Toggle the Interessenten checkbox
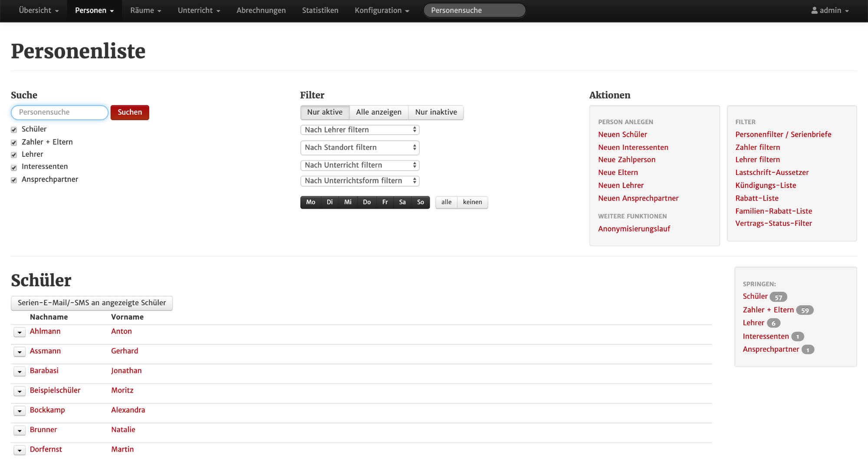868x462 pixels. (14, 168)
